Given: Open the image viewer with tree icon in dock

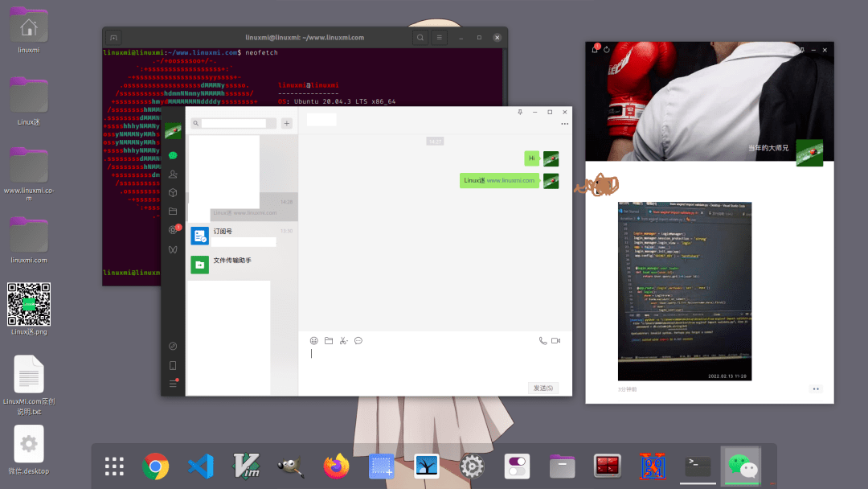Looking at the screenshot, I should coord(427,466).
